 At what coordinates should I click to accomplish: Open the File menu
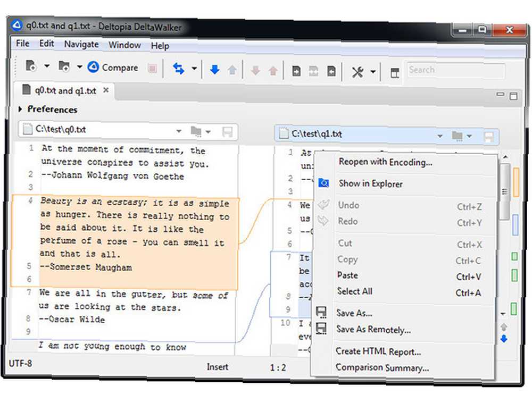coord(22,44)
